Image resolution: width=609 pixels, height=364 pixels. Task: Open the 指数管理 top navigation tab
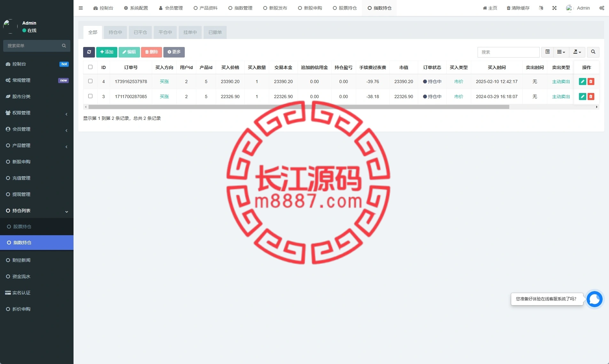click(240, 8)
